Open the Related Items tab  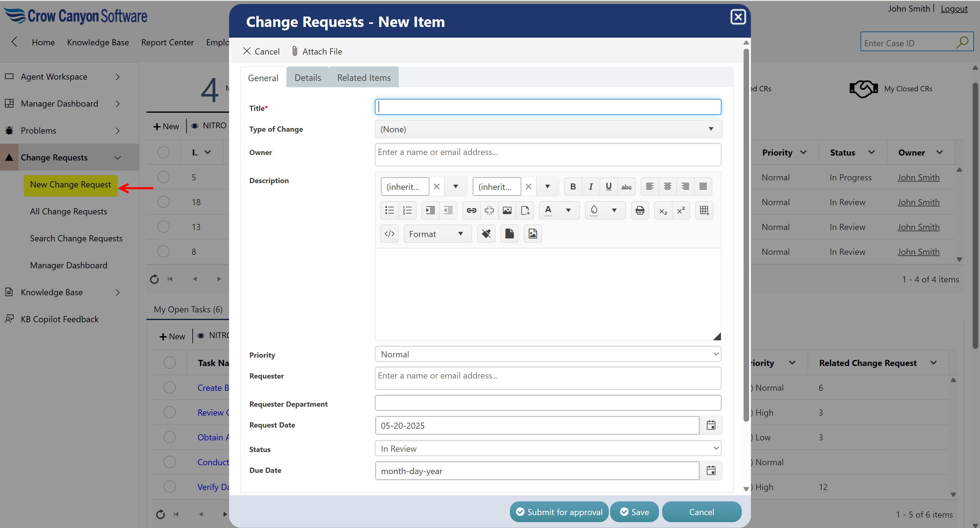(363, 77)
